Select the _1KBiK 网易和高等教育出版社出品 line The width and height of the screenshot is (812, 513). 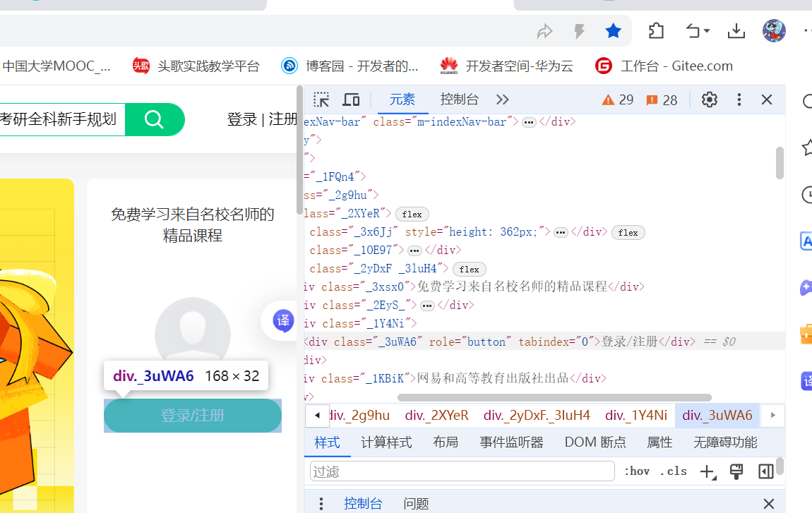[544, 378]
